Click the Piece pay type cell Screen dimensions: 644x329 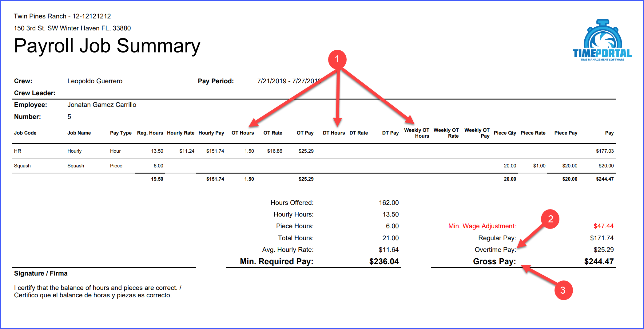coord(116,166)
